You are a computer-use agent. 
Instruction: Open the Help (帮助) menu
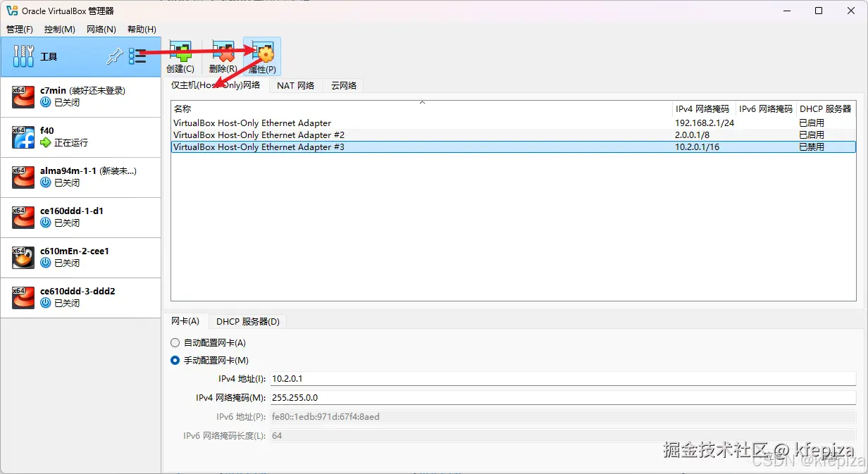(x=142, y=29)
